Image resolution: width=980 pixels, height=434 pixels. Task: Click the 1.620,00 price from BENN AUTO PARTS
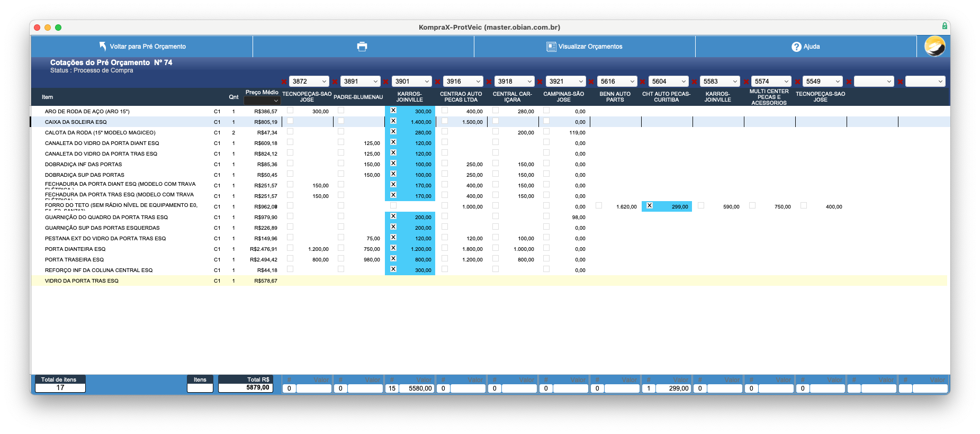(x=626, y=207)
